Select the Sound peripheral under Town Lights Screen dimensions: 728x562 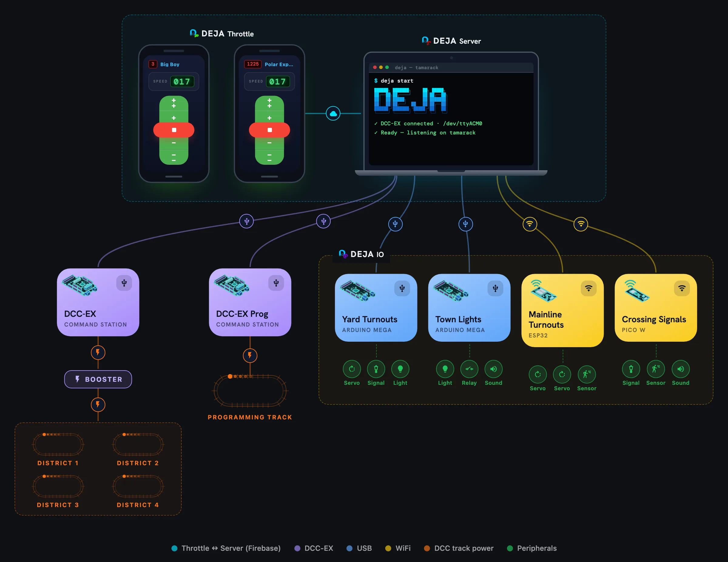click(x=493, y=373)
